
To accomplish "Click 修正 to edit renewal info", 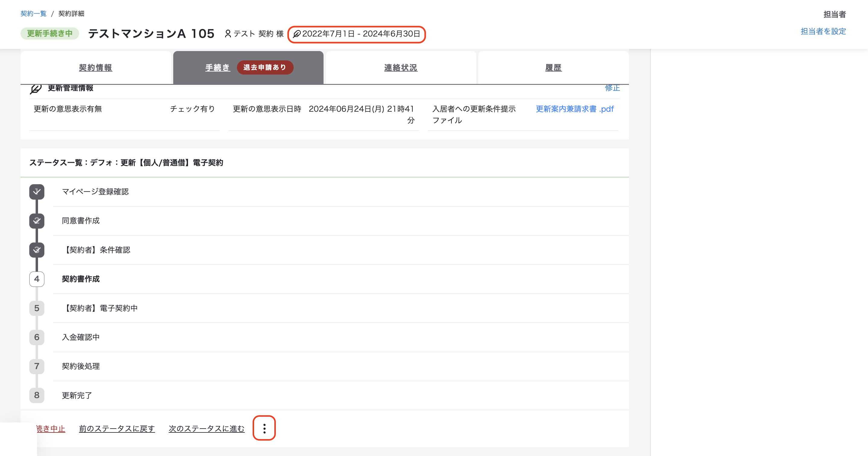I will [x=612, y=88].
